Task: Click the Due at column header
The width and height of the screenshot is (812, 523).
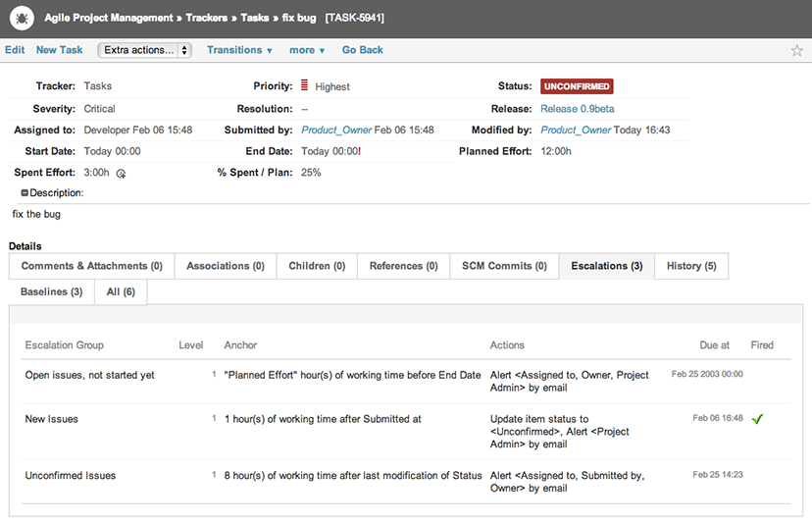Action: [x=714, y=345]
